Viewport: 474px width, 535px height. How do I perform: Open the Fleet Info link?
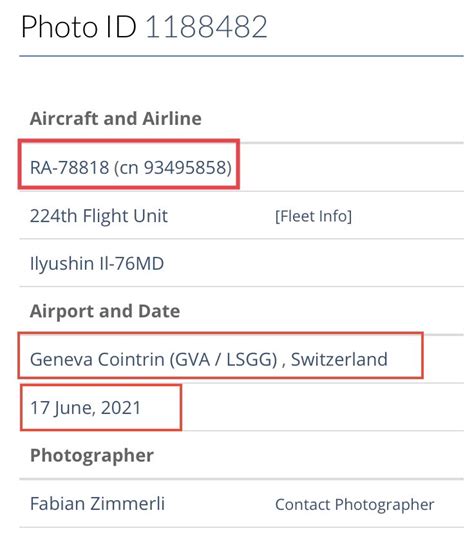(x=313, y=216)
